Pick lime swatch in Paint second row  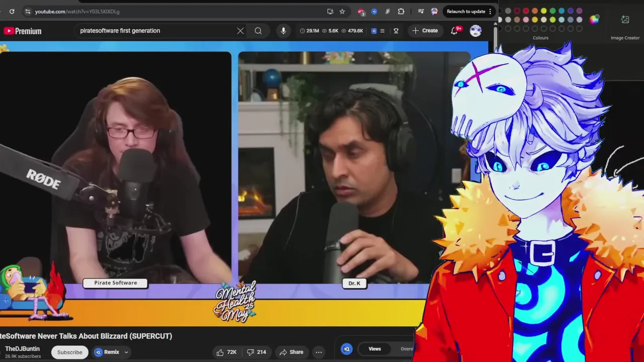552,20
